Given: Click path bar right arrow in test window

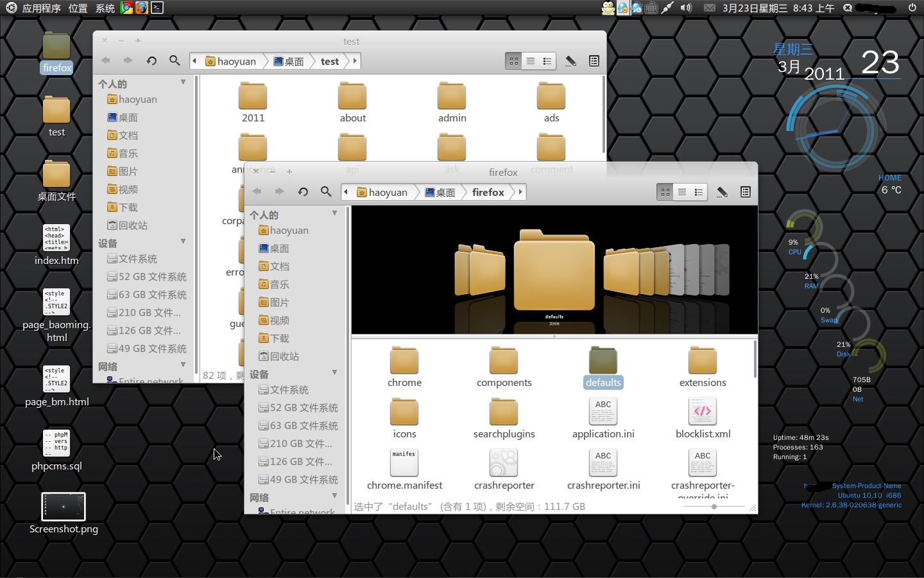Looking at the screenshot, I should [x=355, y=61].
